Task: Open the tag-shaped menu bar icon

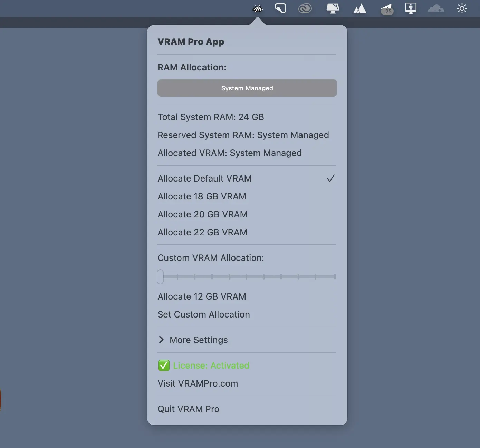Action: pos(280,8)
